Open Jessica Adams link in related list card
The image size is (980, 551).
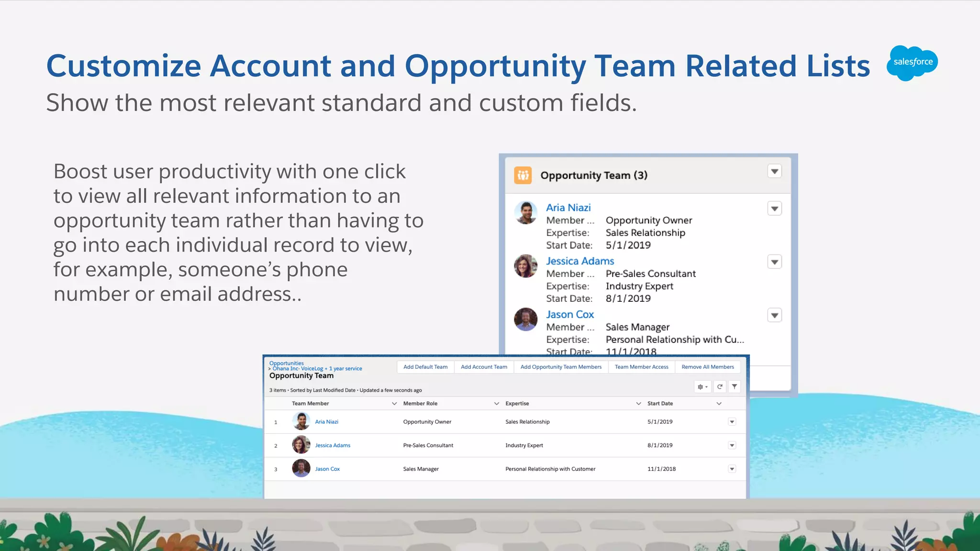click(x=580, y=261)
